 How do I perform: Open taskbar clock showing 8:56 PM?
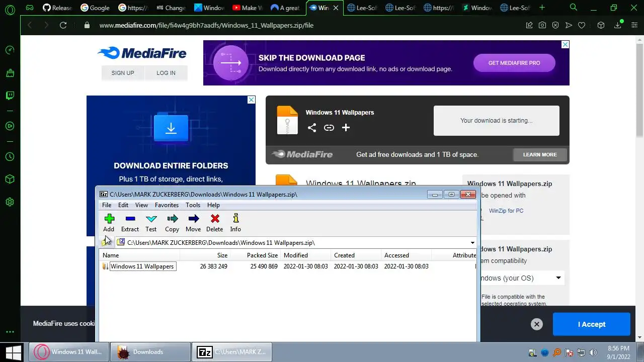point(618,352)
